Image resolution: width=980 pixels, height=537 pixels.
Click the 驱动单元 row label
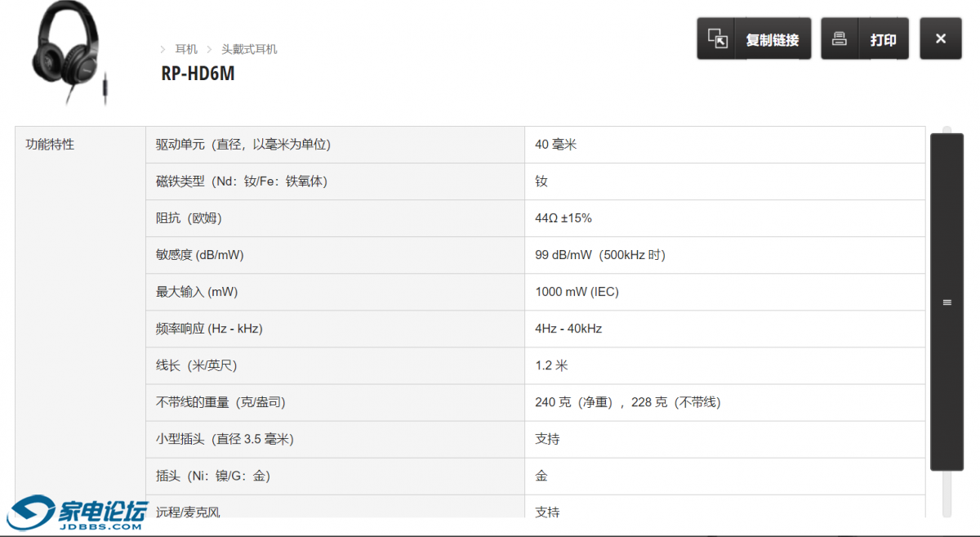243,144
